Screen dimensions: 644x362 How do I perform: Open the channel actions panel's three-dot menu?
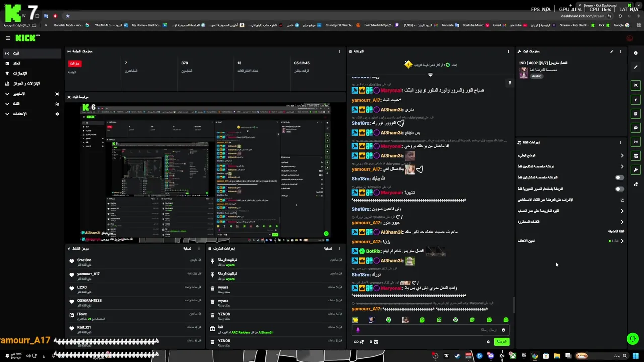point(620,142)
